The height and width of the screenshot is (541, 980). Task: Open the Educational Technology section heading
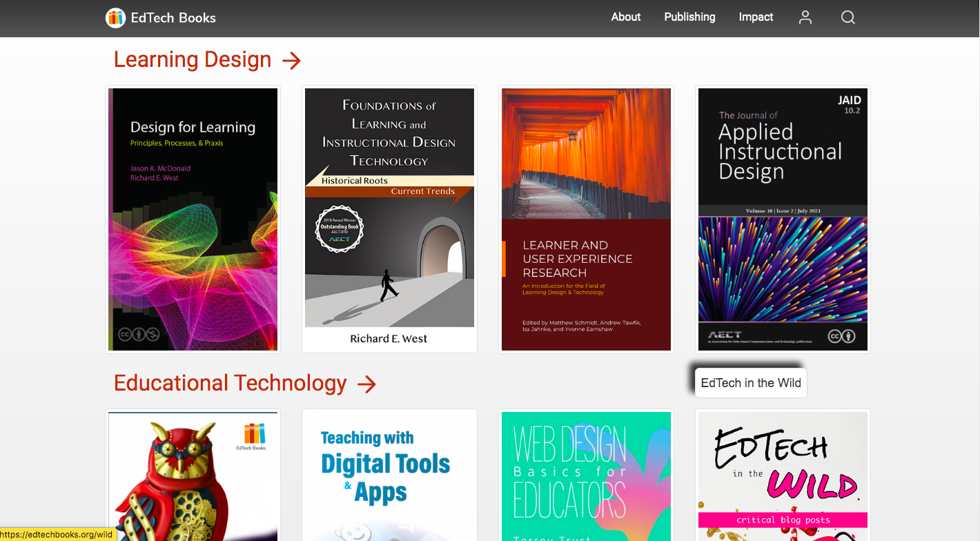(231, 383)
